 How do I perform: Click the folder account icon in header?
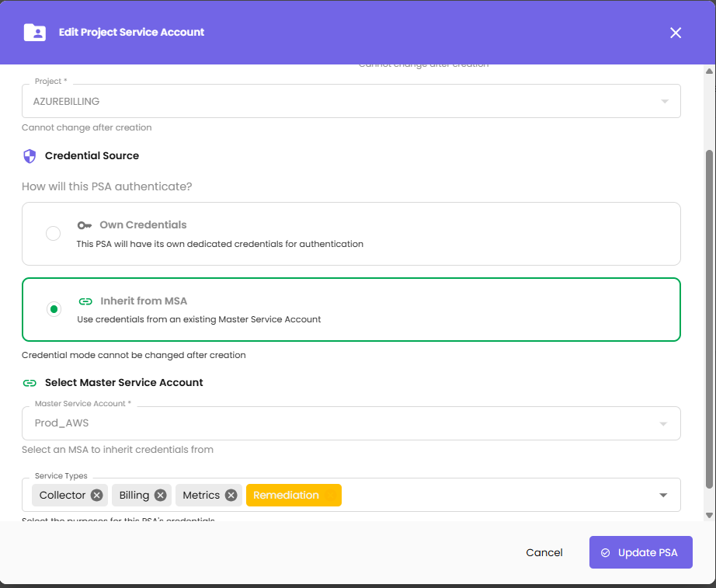[35, 33]
